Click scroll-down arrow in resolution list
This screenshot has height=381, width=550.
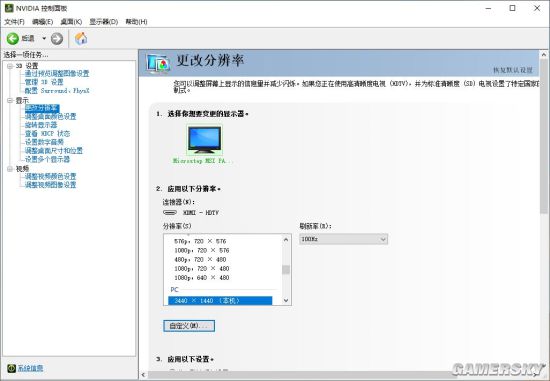286,300
